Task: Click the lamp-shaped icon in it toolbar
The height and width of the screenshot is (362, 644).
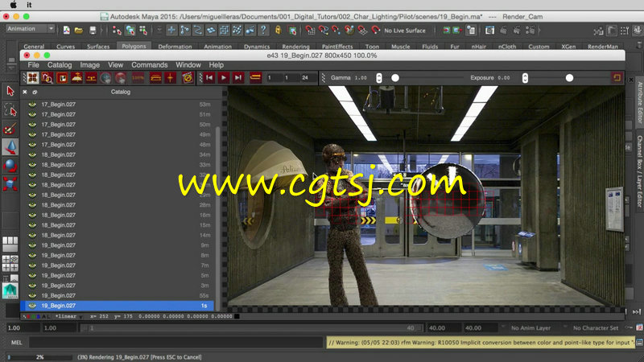Action: [76, 77]
